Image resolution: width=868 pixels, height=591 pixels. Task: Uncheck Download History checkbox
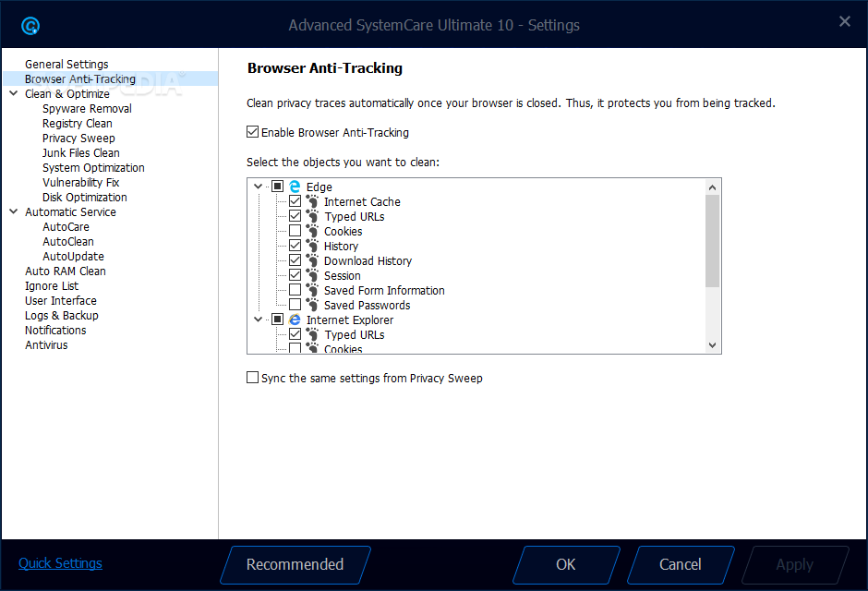tap(295, 260)
